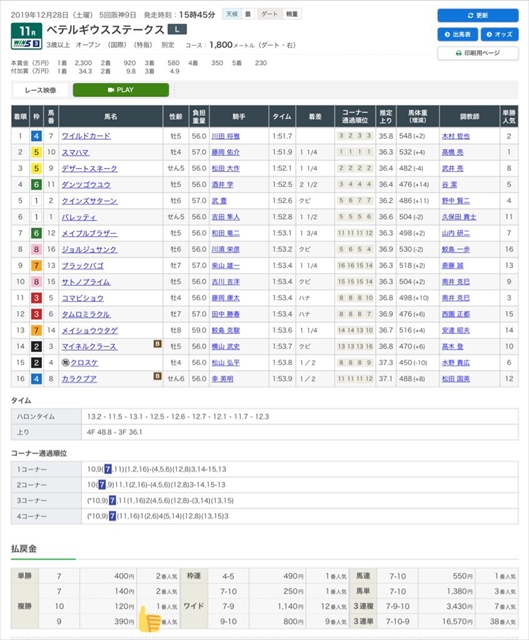529x640 pixels.
Task: Click yellow frame 5 box beside スマハマ
Action: (x=36, y=152)
